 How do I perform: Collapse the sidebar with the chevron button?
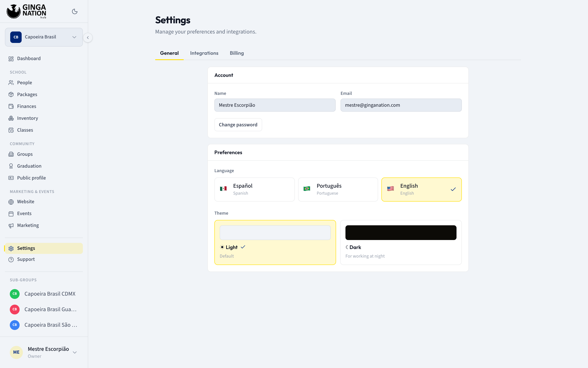88,37
